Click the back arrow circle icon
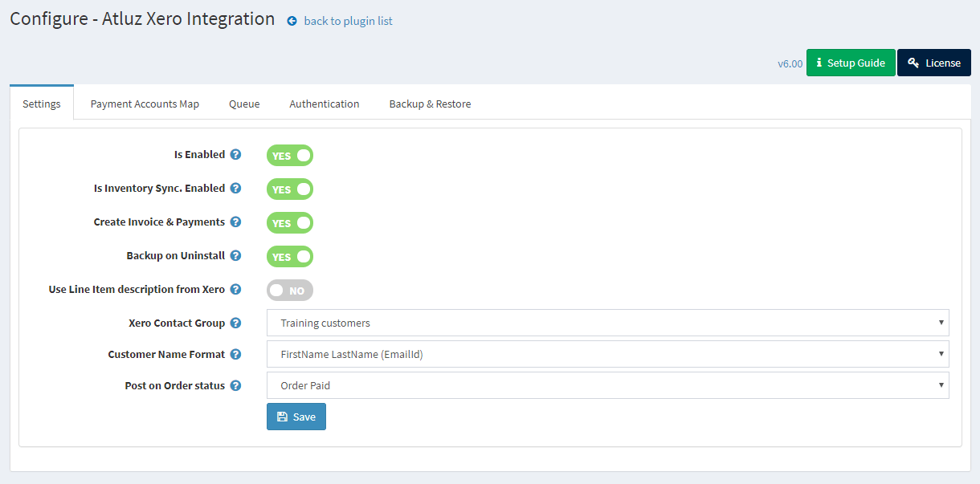This screenshot has height=484, width=980. (292, 22)
